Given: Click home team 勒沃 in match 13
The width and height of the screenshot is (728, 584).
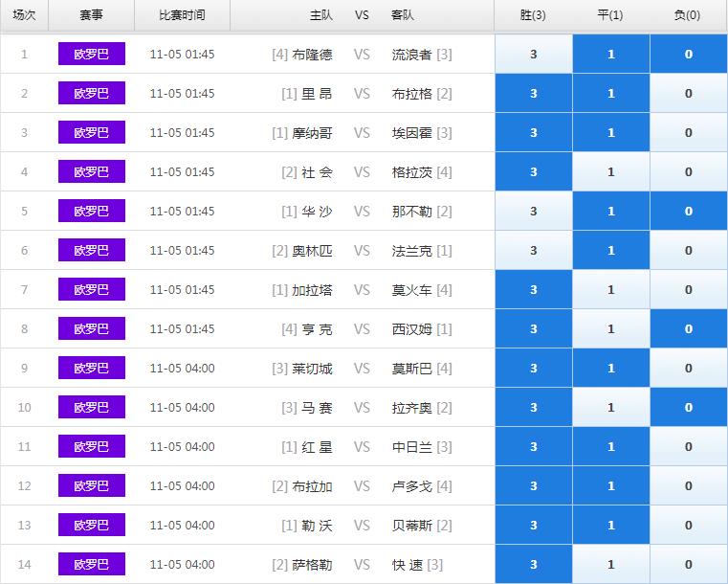Looking at the screenshot, I should coord(317,526).
